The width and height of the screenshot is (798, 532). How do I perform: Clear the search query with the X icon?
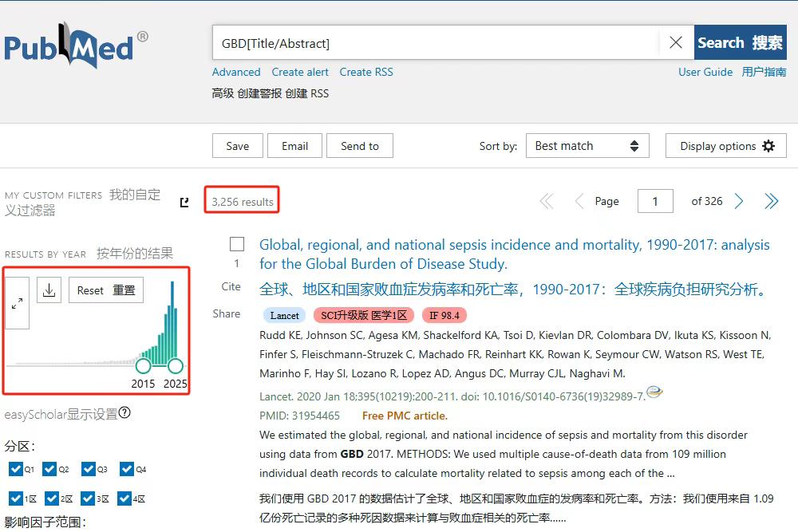coord(675,43)
